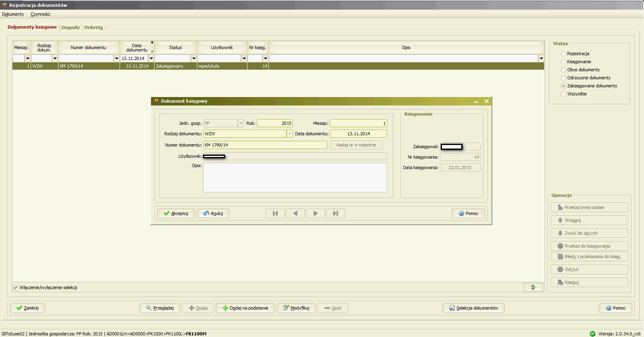Select Wszystkie status radio
Image resolution: width=644 pixels, height=337 pixels.
[x=563, y=94]
